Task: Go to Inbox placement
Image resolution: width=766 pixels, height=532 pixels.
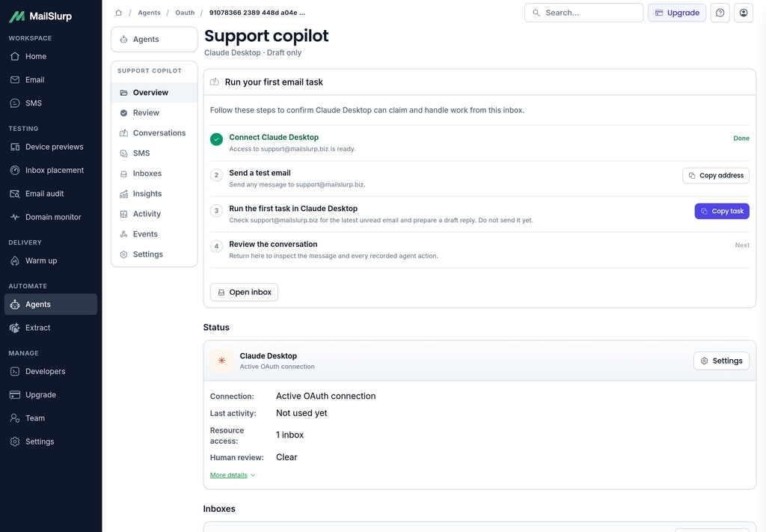Action: [51, 170]
